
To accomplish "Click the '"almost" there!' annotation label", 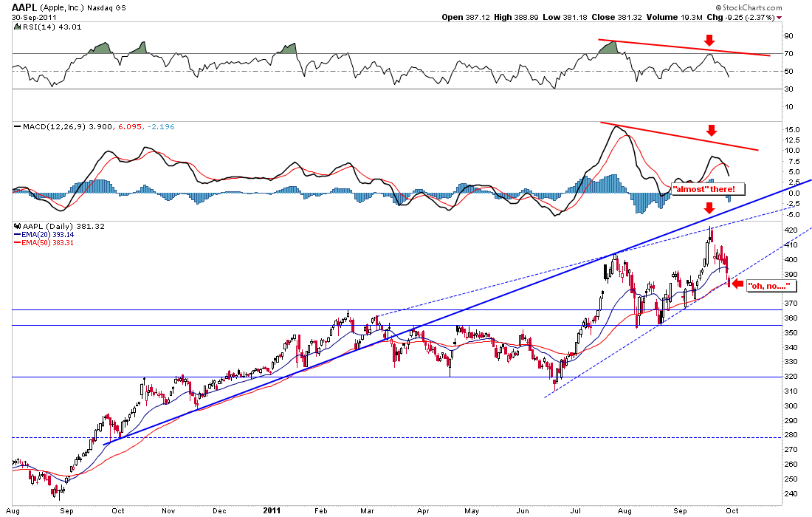I will point(708,189).
